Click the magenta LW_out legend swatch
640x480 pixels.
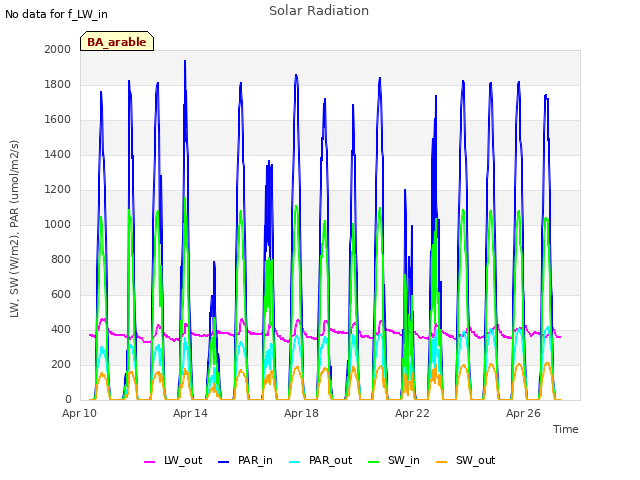pyautogui.click(x=149, y=462)
